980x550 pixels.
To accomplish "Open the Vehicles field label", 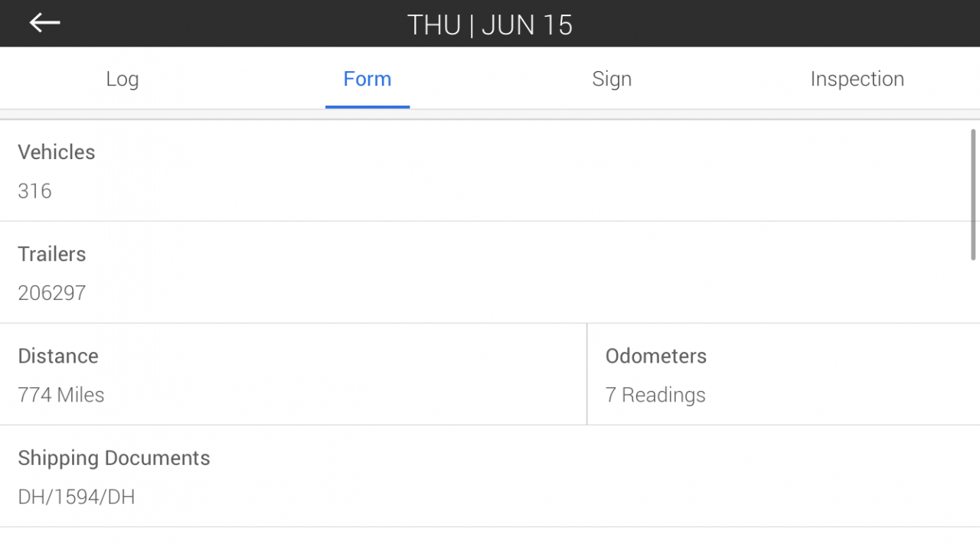I will coord(57,151).
